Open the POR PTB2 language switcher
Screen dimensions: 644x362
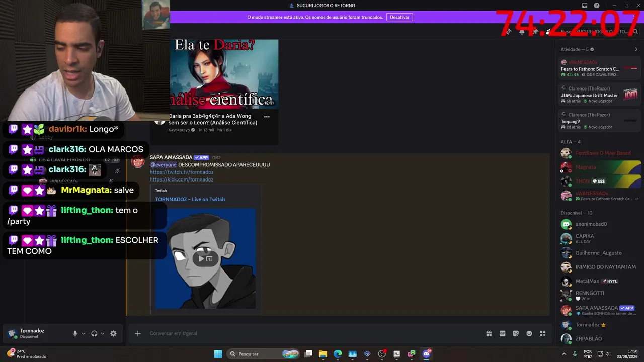pos(588,354)
